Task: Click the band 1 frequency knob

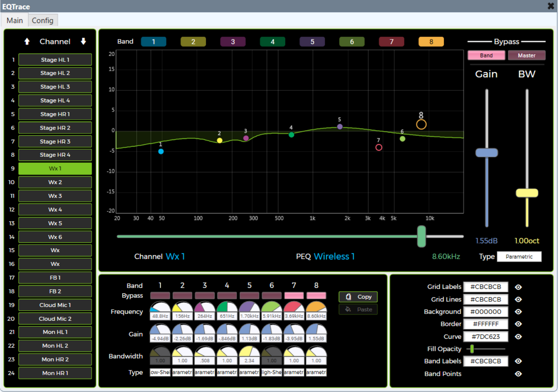Action: (160, 307)
